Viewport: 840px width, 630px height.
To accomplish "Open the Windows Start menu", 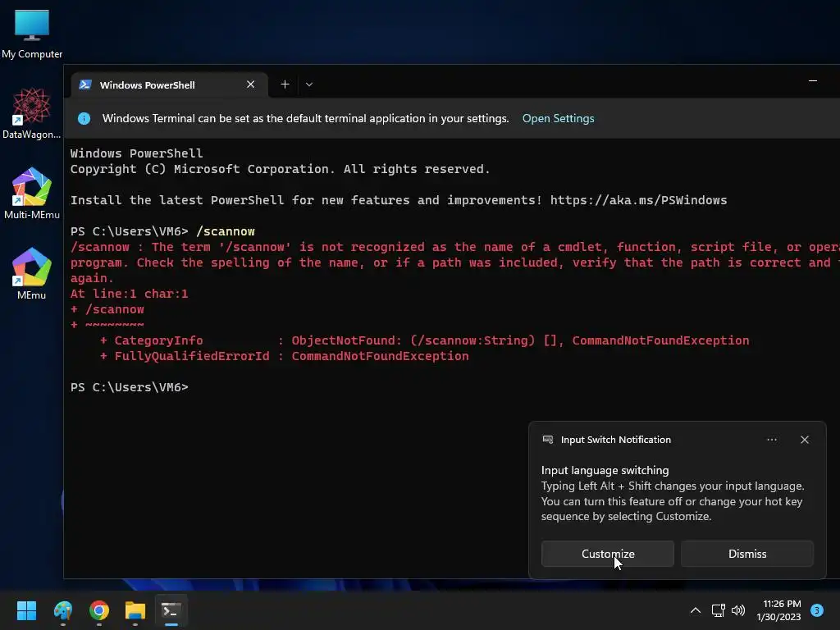I will (26, 610).
